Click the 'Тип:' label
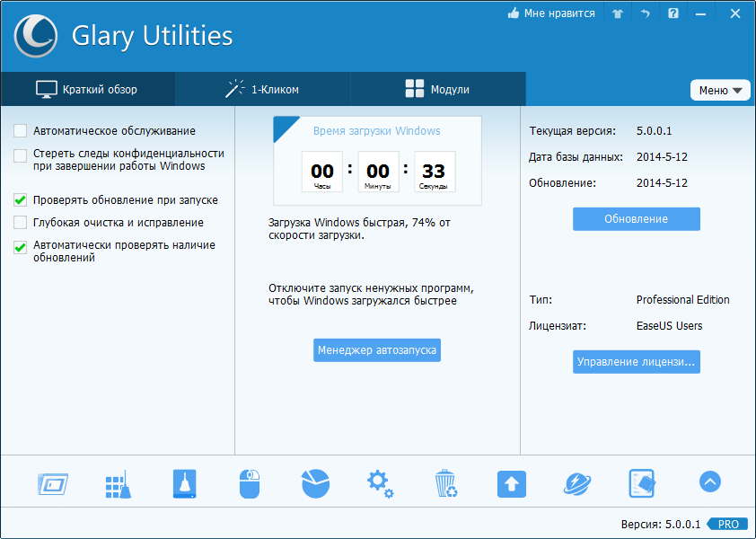Screen dimensions: 756x539 541,300
